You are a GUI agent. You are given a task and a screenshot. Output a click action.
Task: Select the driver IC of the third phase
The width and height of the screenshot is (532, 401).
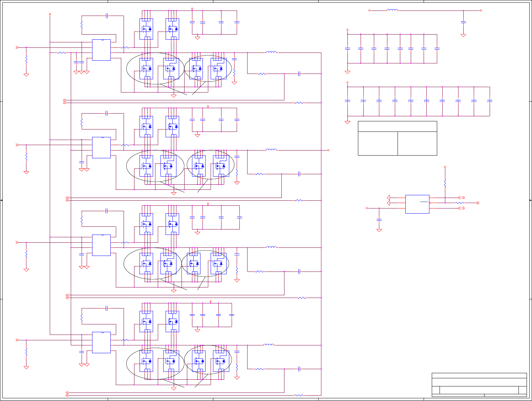(x=101, y=245)
